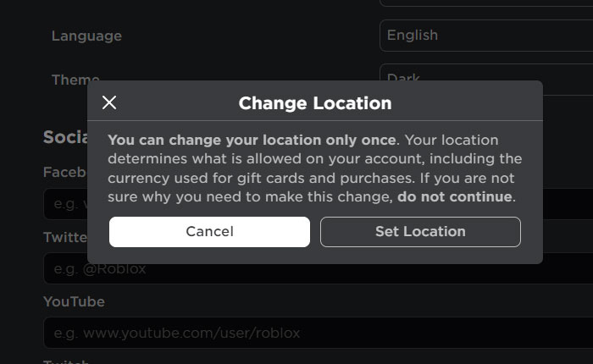Click the Twitter field label

pos(65,238)
